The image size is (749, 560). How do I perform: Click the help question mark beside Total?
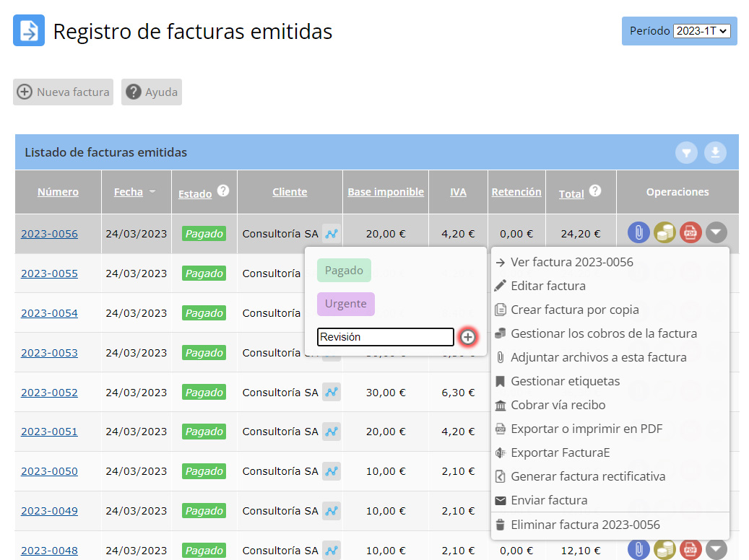pos(594,191)
